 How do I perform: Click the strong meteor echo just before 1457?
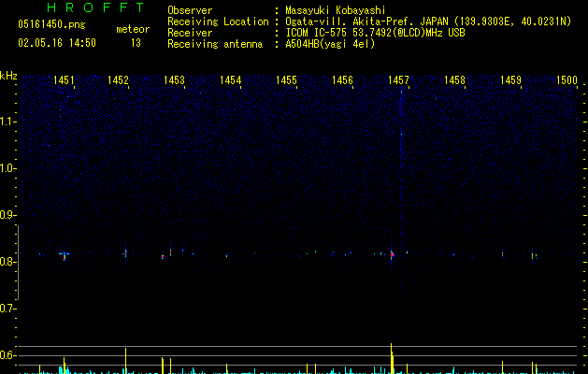point(392,254)
